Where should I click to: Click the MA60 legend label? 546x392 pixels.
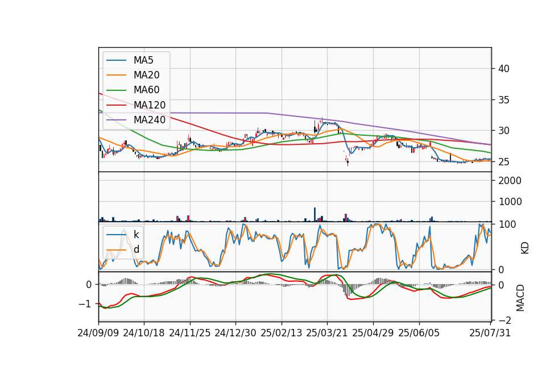(x=146, y=90)
